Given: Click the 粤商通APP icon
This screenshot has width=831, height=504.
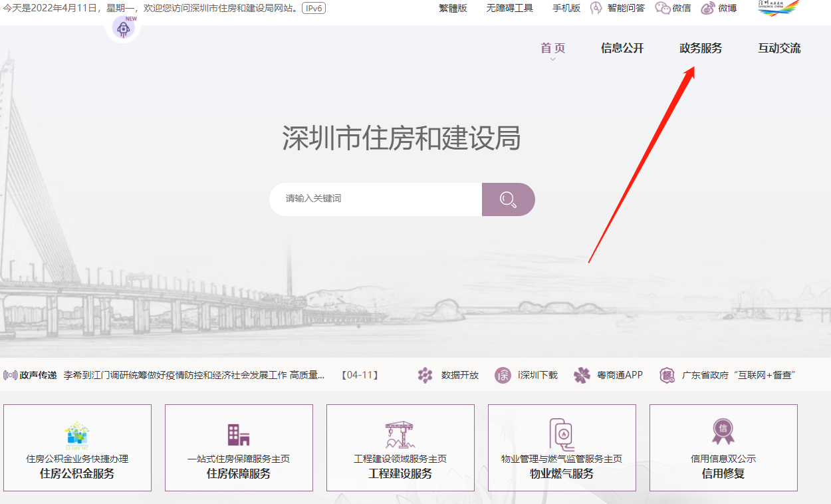Looking at the screenshot, I should [x=582, y=375].
